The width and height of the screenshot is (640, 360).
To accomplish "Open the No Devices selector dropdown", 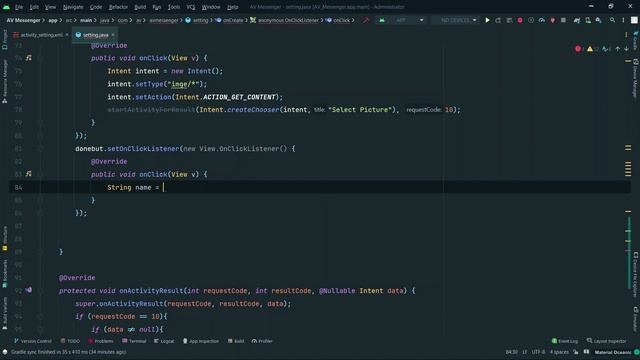I will click(x=456, y=20).
